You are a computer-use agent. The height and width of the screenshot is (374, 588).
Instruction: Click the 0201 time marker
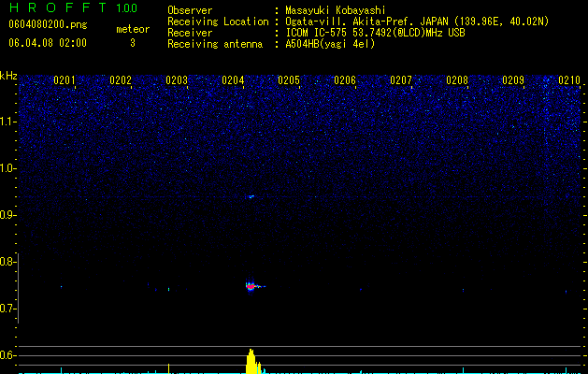point(65,80)
